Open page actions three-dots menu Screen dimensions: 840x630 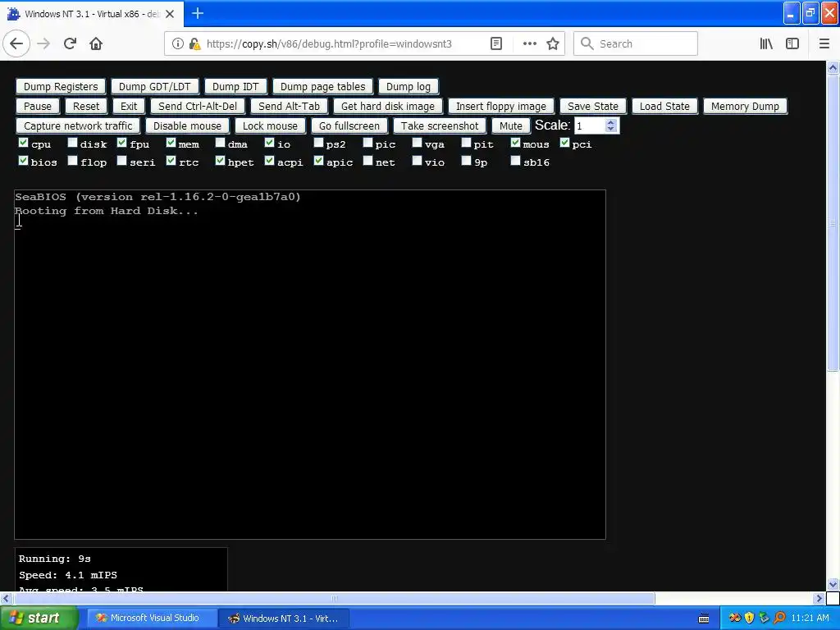[x=529, y=43]
